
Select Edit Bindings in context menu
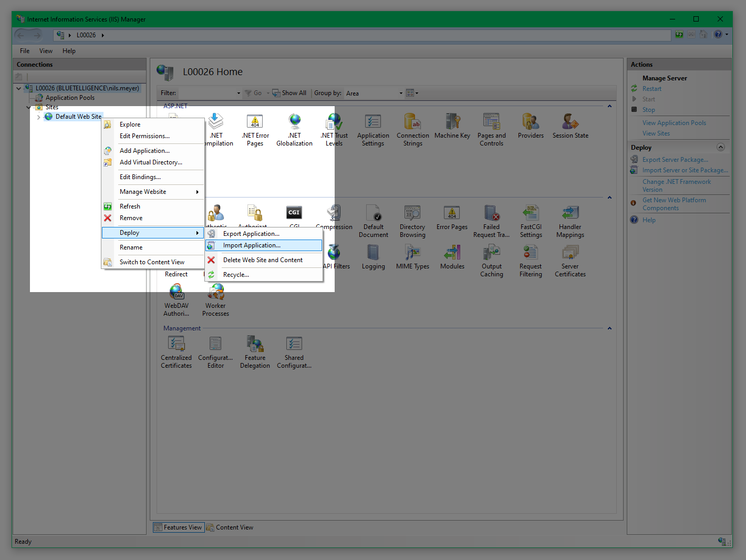[140, 177]
